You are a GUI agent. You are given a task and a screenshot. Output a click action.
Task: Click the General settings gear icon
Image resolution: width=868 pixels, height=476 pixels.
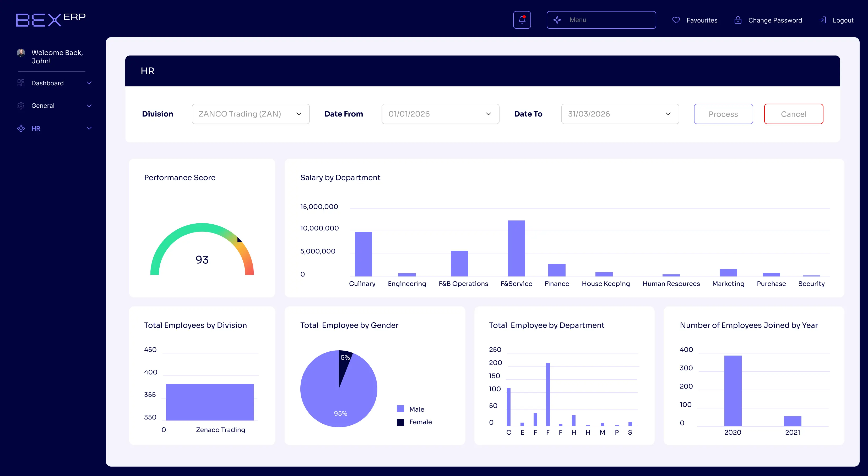[x=20, y=105]
